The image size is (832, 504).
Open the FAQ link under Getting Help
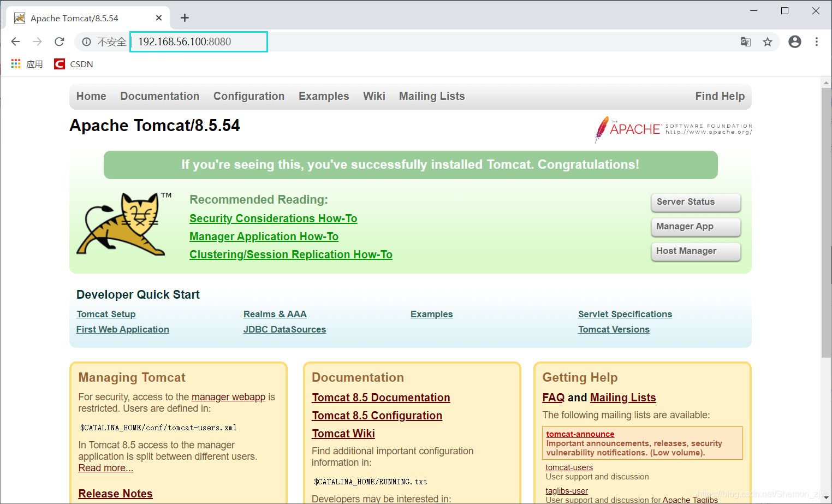point(554,398)
